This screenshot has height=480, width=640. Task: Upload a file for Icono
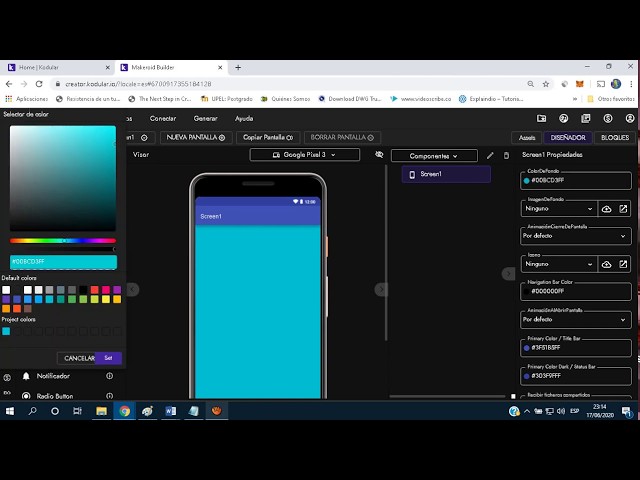pyautogui.click(x=607, y=264)
